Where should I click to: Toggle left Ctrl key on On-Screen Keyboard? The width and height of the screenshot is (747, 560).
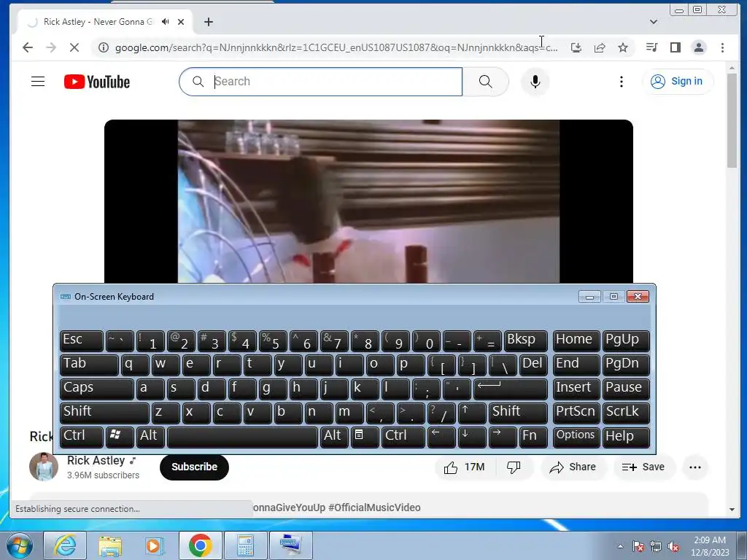82,437
